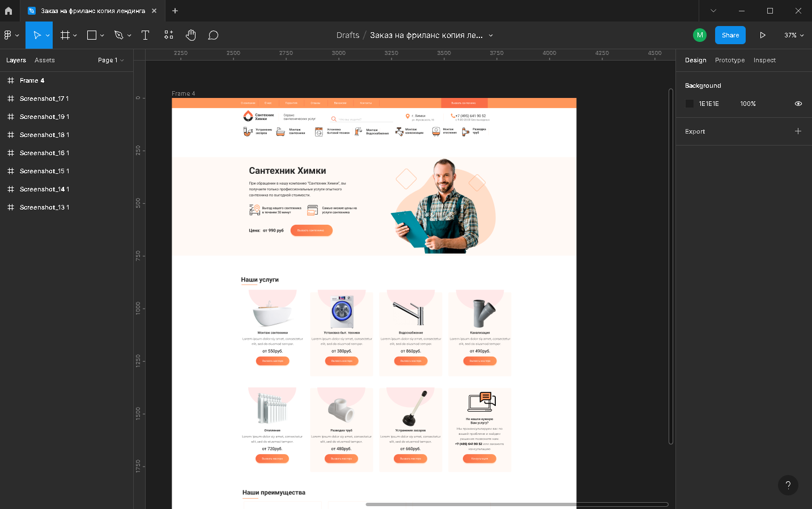Click the horizontal canvas scrollbar
This screenshot has width=812, height=509.
[x=517, y=504]
